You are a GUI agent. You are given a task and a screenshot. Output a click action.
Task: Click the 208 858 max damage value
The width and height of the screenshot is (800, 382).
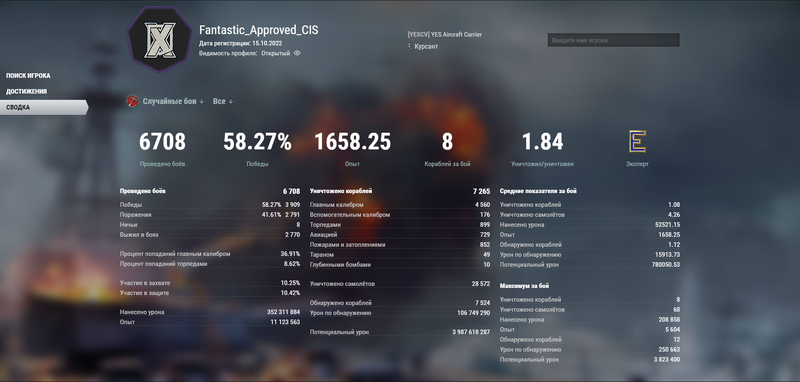coord(669,320)
